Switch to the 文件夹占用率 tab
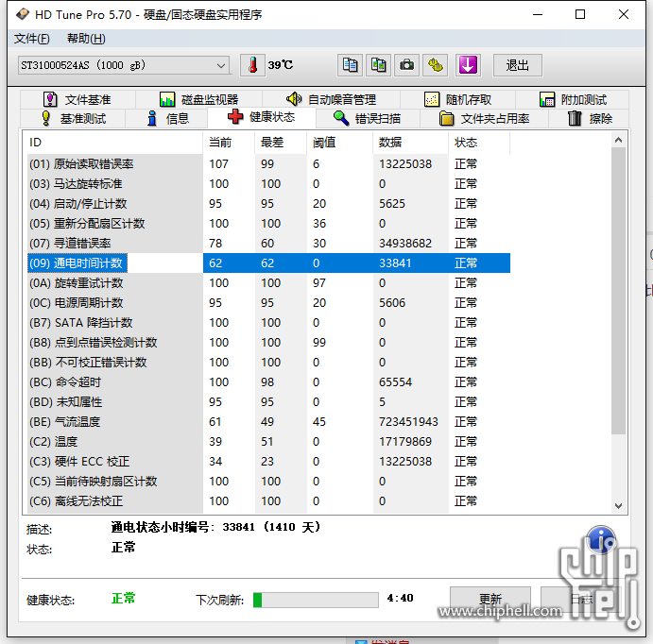 point(485,119)
